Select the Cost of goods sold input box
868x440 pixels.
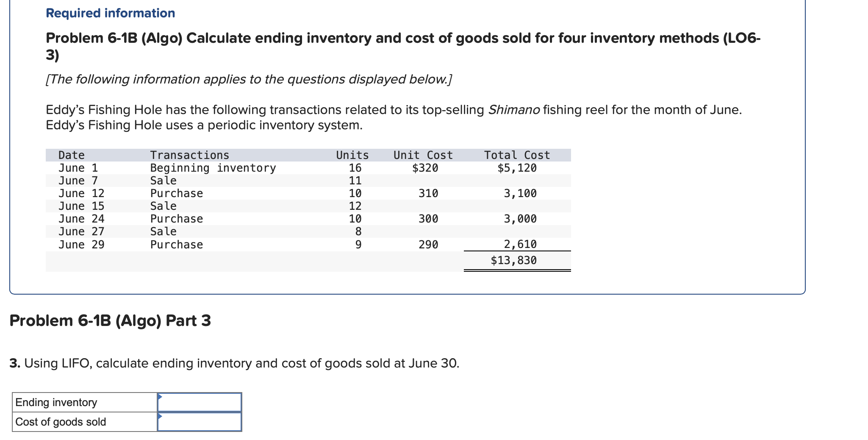[x=199, y=421]
